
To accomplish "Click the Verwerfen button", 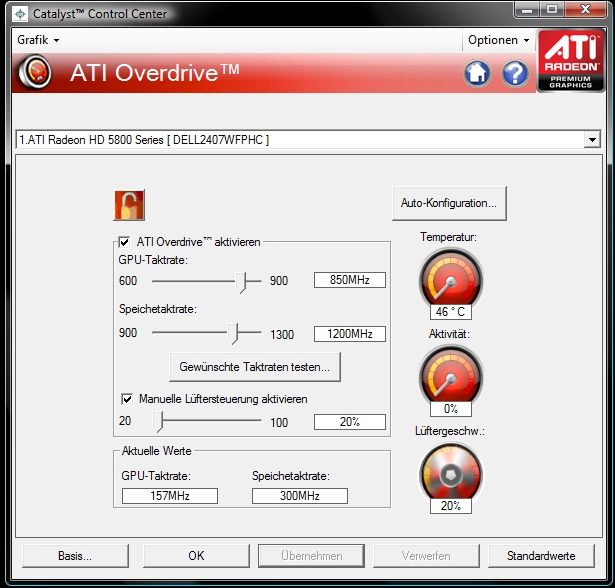I will [426, 556].
